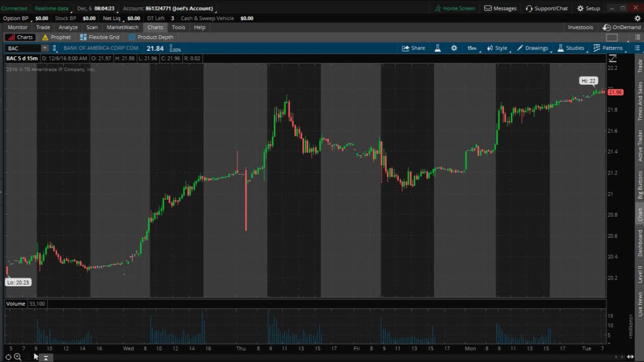Open the list menu icon beside OnDemand
The width and height of the screenshot is (644, 362).
pos(637,37)
